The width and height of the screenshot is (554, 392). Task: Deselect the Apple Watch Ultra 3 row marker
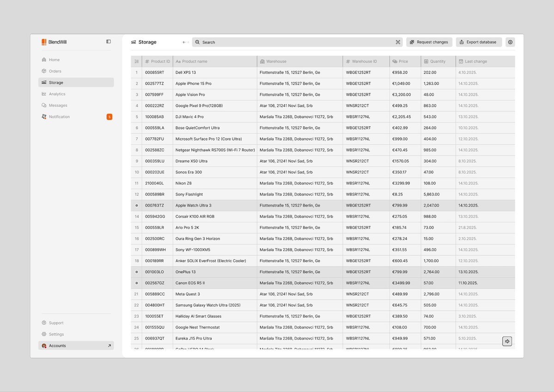[137, 205]
